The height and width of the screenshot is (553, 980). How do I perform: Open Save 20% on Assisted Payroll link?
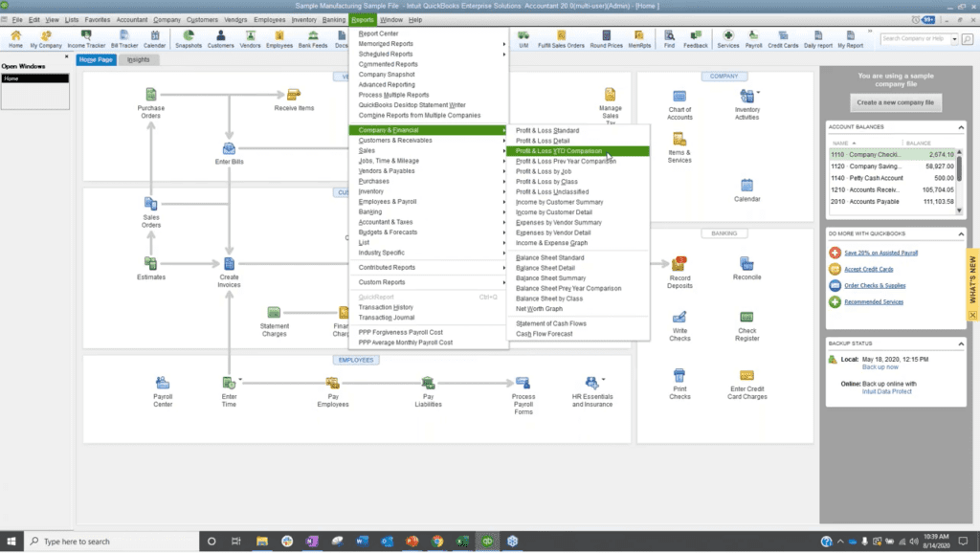[880, 254]
